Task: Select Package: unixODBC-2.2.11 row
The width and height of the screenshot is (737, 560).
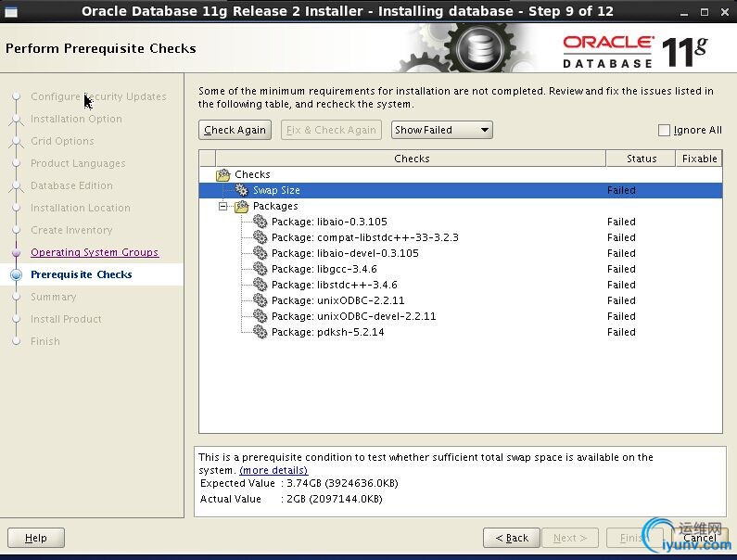Action: 461,300
